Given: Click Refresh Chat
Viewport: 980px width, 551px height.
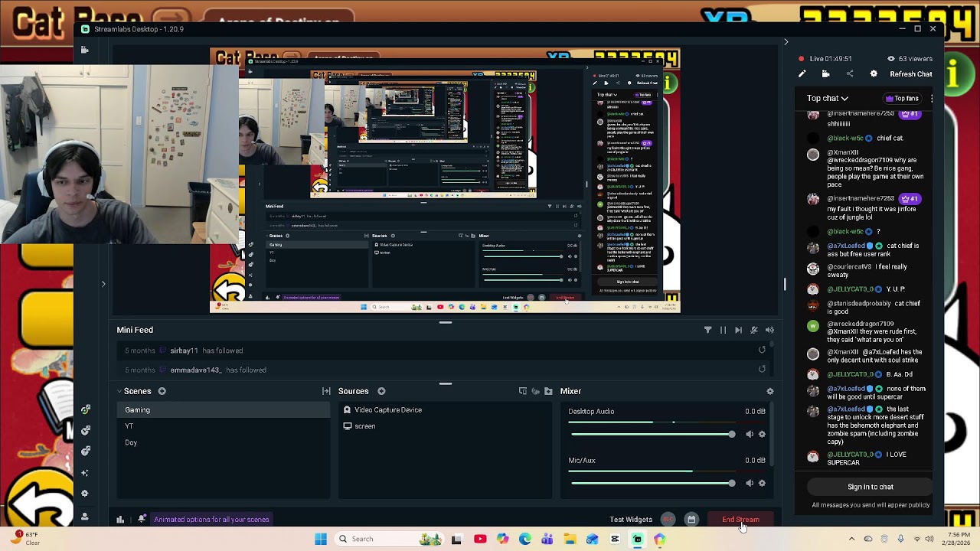Looking at the screenshot, I should point(910,74).
